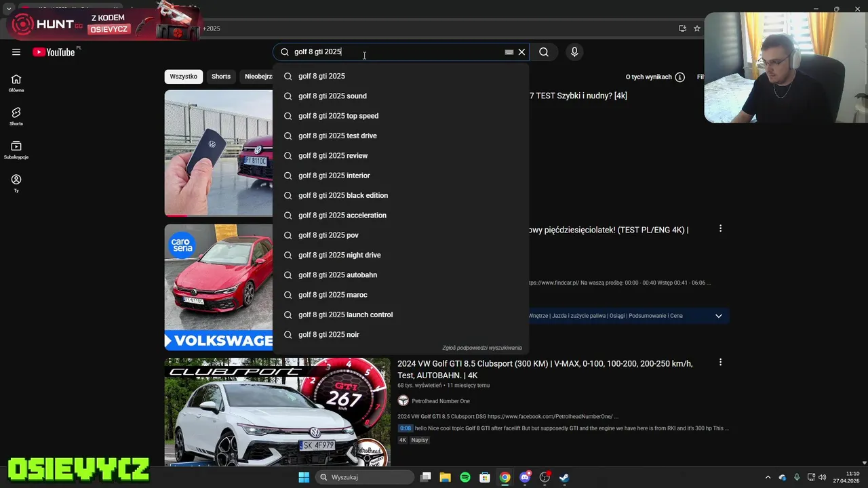Switch to Chrome on the taskbar

[x=505, y=477]
